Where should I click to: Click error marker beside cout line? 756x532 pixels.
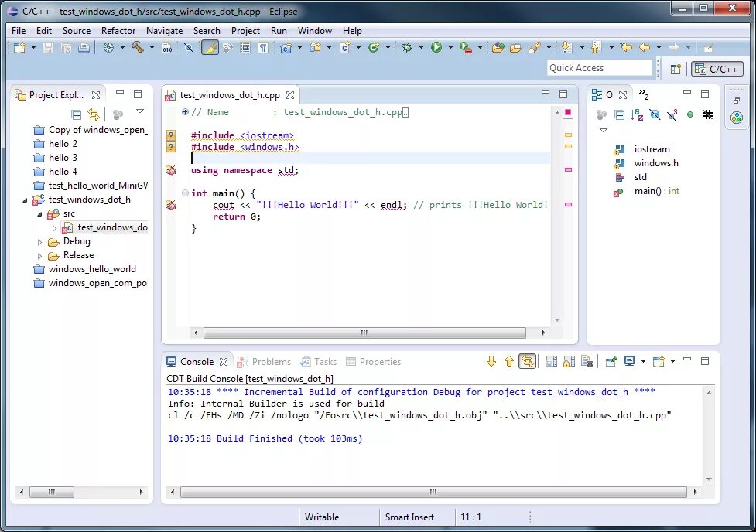coord(171,206)
